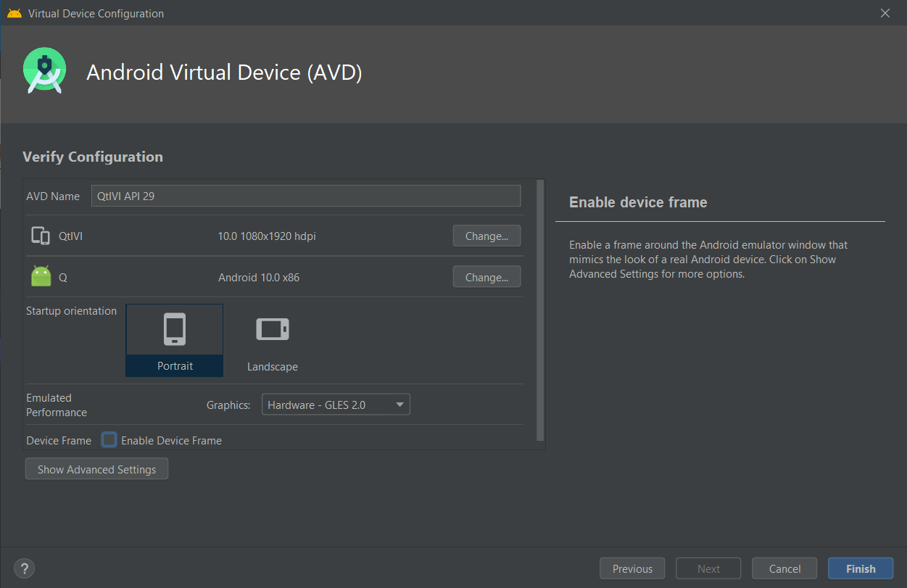Click the configuration panel vertical scrollbar
Viewport: 907px width, 588px height.
pyautogui.click(x=539, y=312)
